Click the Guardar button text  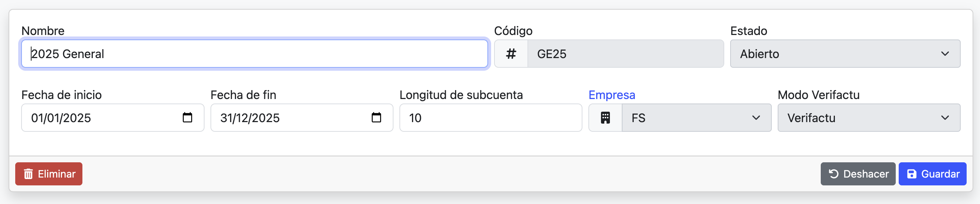point(940,174)
